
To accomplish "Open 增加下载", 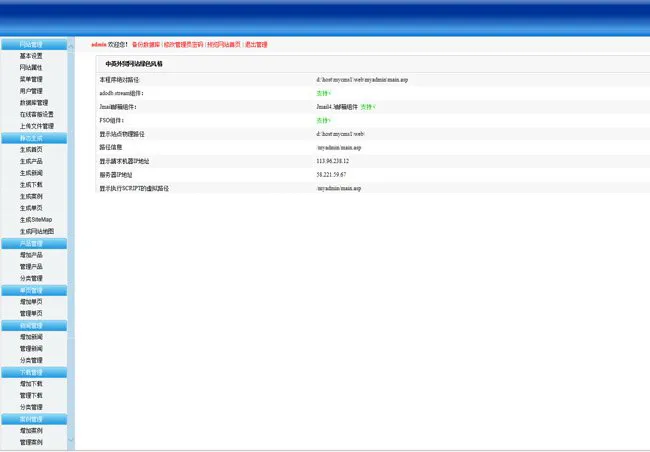I will [31, 384].
